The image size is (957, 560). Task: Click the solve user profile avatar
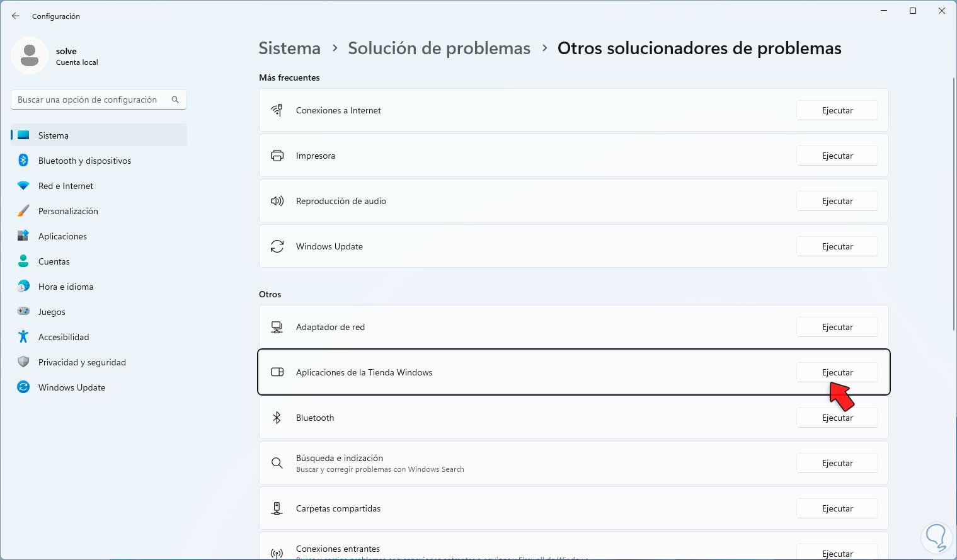(30, 55)
